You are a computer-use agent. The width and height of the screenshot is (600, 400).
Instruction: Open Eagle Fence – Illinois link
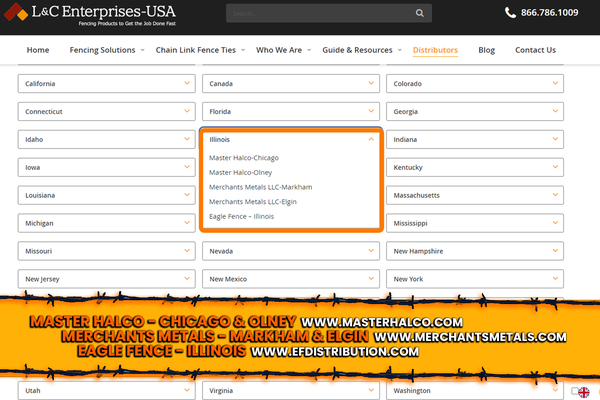[241, 216]
